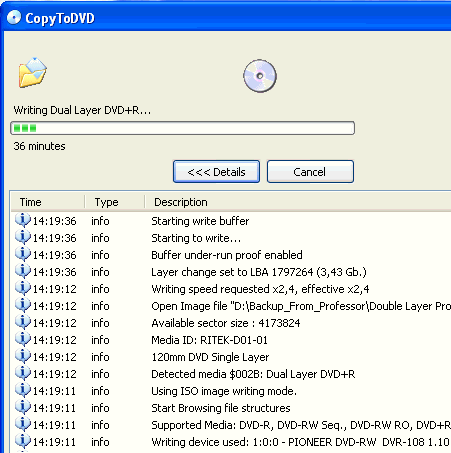Select 'Buffer under-run proof enabled' entry
The width and height of the screenshot is (451, 453).
pyautogui.click(x=227, y=255)
